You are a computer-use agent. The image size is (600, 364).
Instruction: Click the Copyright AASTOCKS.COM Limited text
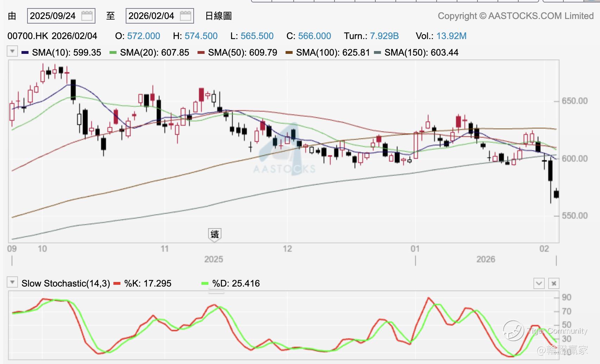click(x=515, y=16)
